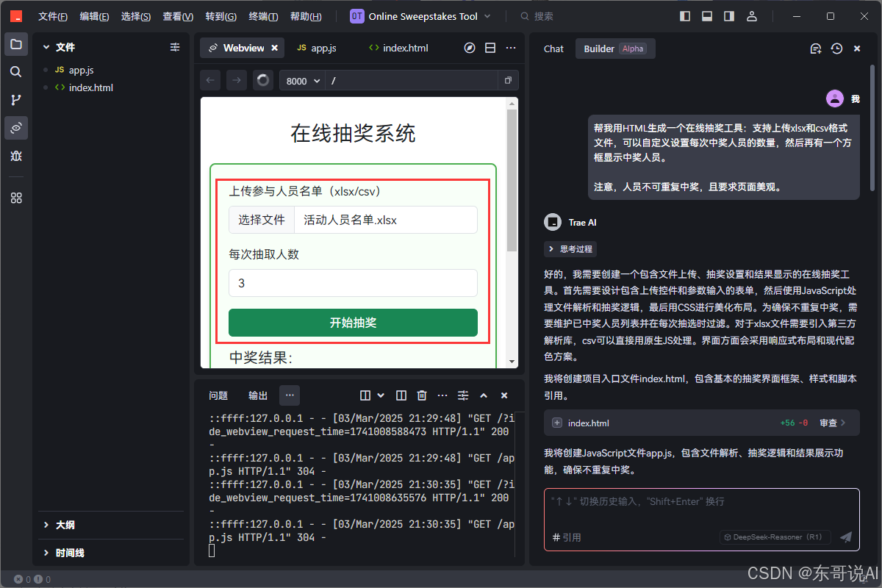The image size is (882, 588).
Task: Open the Explorer files view in activity bar
Action: click(x=16, y=44)
